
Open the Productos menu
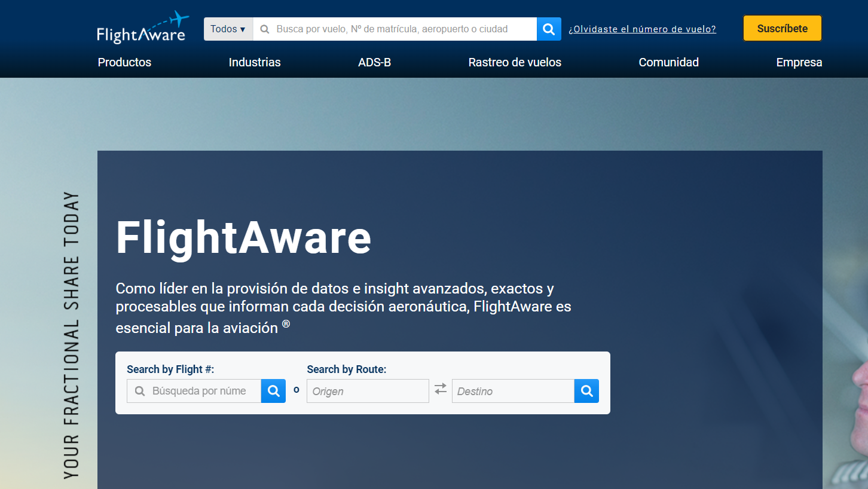124,62
